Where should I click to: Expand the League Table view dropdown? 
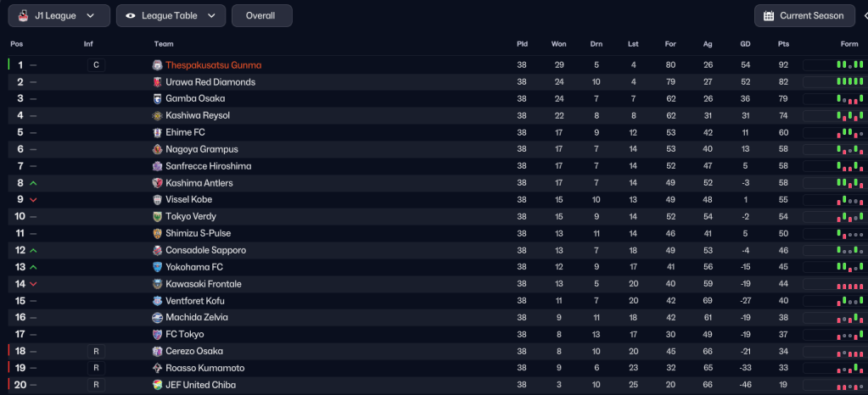171,15
